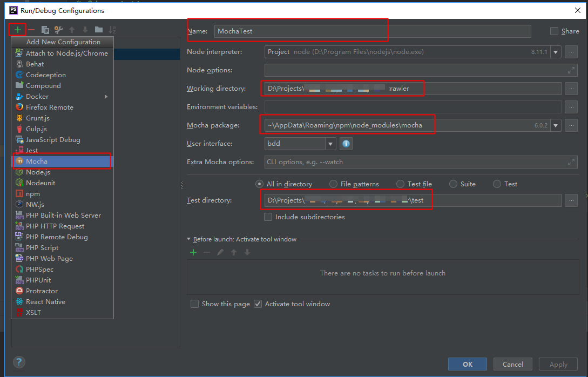This screenshot has height=377, width=588.
Task: Click the Apply button
Action: [x=558, y=364]
